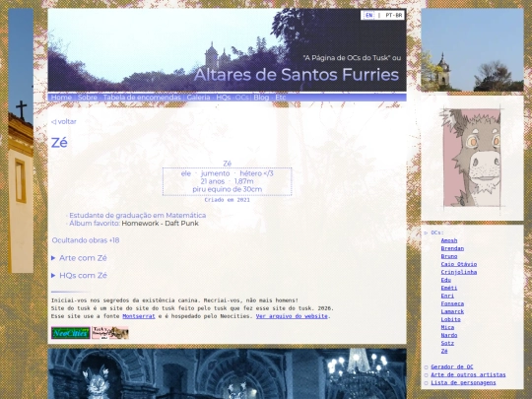Open the Sotz character page
Image resolution: width=532 pixels, height=399 pixels.
[447, 343]
